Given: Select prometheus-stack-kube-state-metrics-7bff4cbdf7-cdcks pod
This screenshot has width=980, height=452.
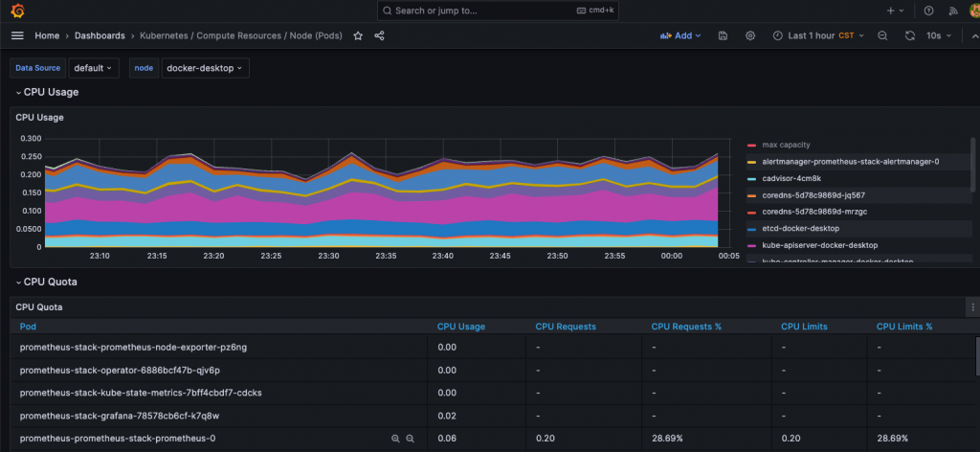Looking at the screenshot, I should coord(141,393).
